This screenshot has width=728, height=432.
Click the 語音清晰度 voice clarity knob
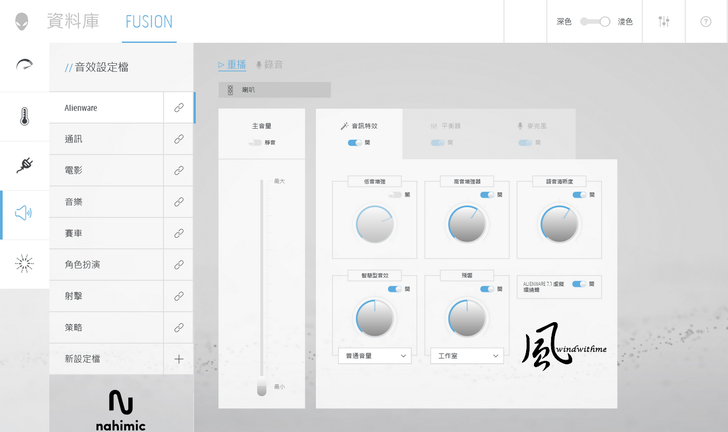tap(559, 224)
